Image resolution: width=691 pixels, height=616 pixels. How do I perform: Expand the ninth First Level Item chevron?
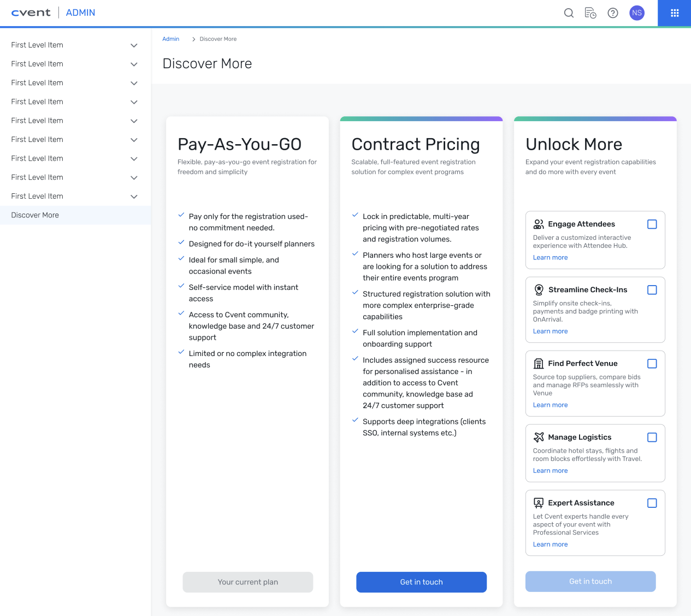[x=134, y=197]
